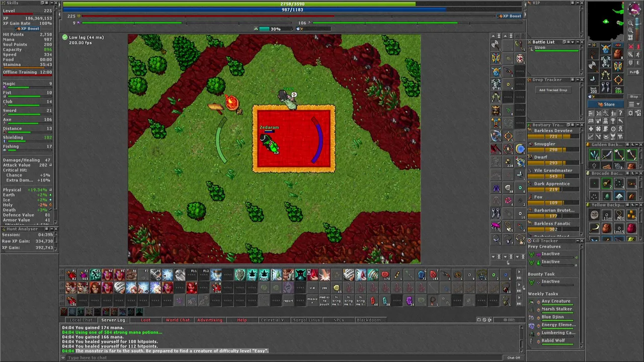Click the backpack equipment slot
This screenshot has height=362, width=644.
click(x=618, y=53)
